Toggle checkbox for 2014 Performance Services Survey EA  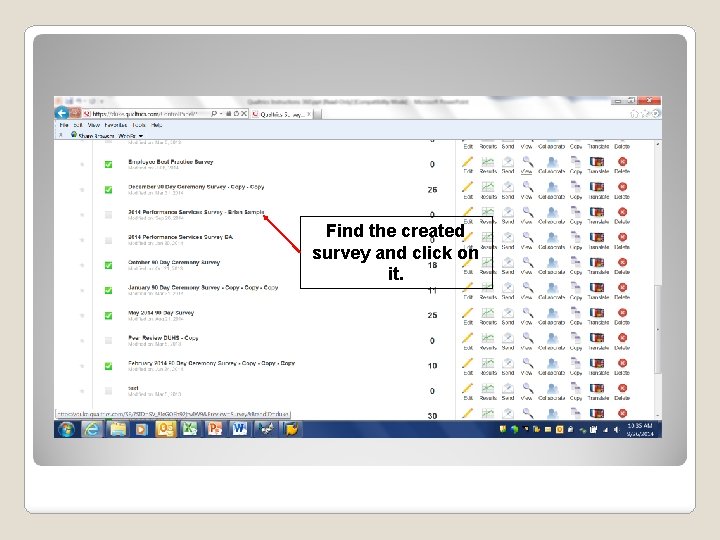click(x=108, y=240)
